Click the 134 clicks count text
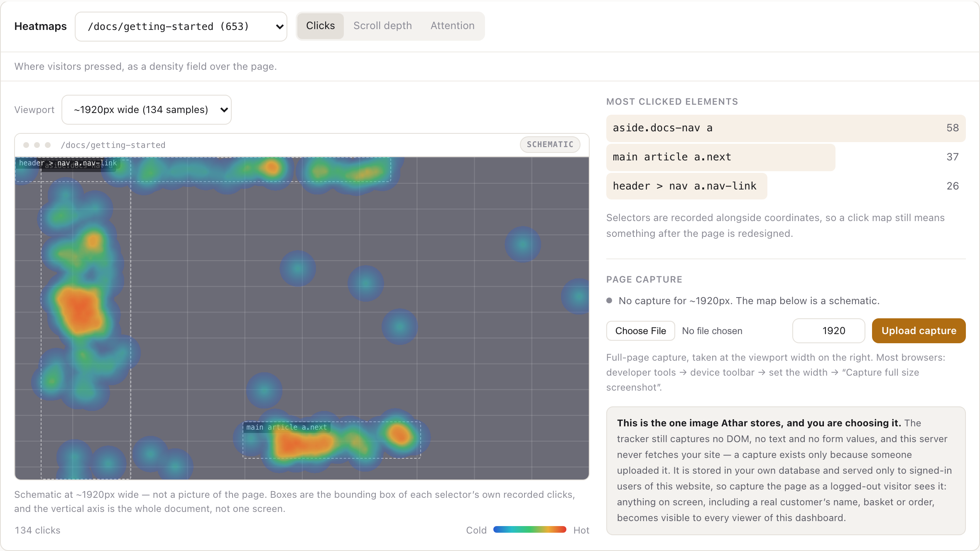The image size is (980, 551). pos(37,530)
